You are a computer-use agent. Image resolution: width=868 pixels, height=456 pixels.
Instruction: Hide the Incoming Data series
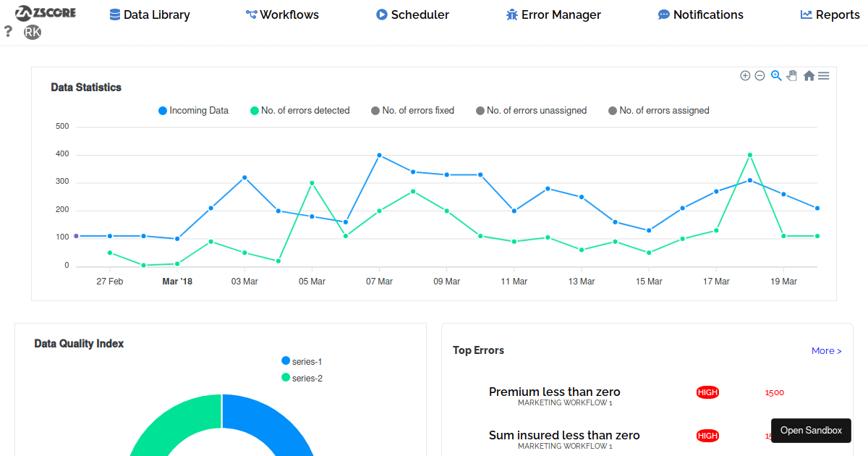pos(192,110)
